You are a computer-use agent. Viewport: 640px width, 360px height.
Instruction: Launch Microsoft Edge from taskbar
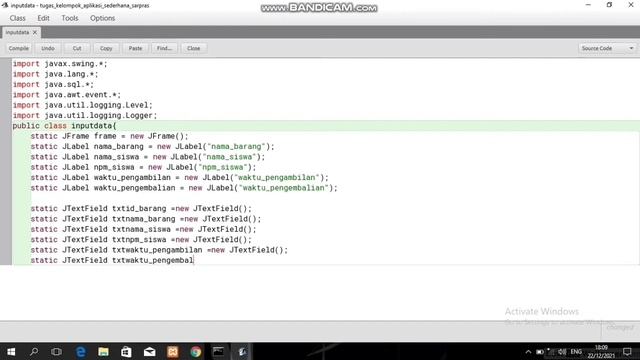(x=80, y=351)
